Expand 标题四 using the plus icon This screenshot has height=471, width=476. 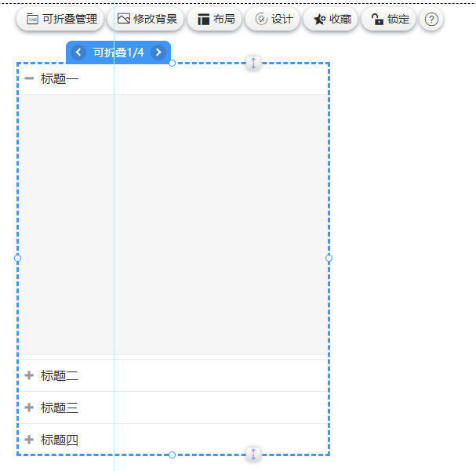(x=29, y=440)
